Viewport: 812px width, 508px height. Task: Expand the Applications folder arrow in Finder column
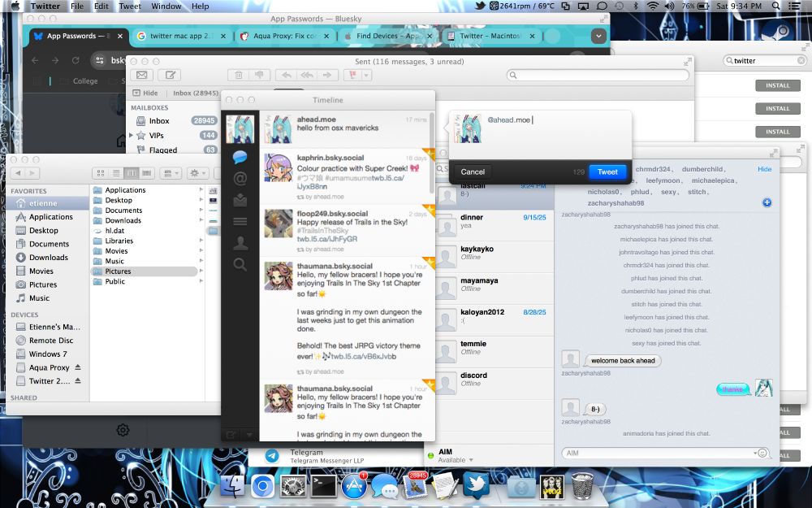coord(201,189)
